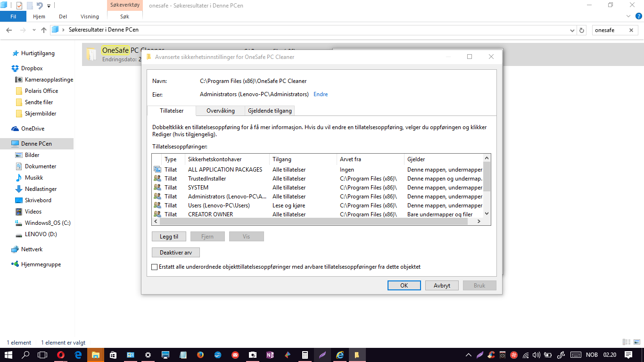Open the Overvåking tab

(x=221, y=111)
